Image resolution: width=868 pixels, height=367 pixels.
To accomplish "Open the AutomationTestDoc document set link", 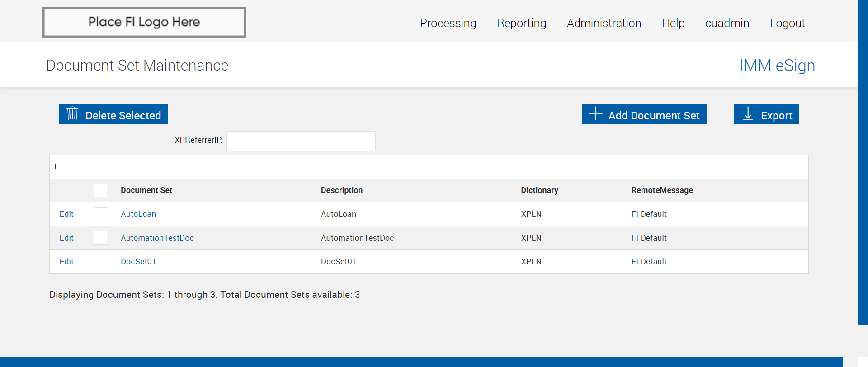I will 157,238.
